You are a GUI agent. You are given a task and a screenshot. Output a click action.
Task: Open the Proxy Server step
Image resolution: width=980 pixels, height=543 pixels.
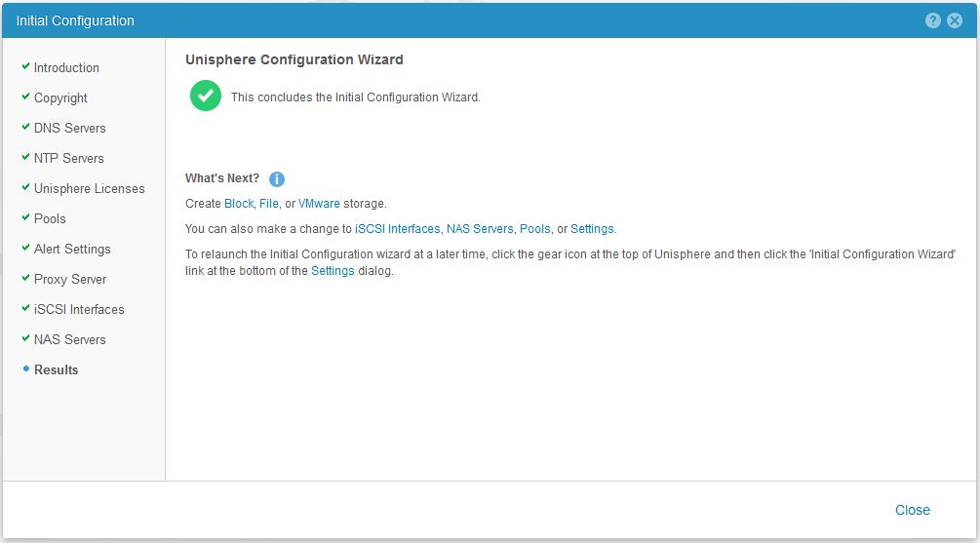(70, 280)
